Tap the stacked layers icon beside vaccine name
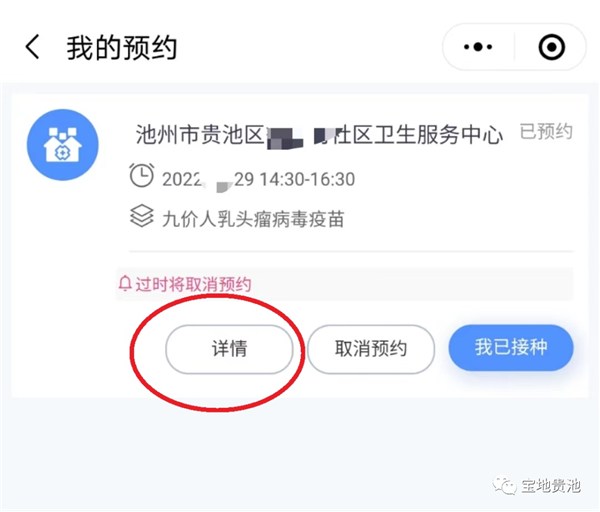Image resolution: width=600 pixels, height=512 pixels. tap(142, 215)
